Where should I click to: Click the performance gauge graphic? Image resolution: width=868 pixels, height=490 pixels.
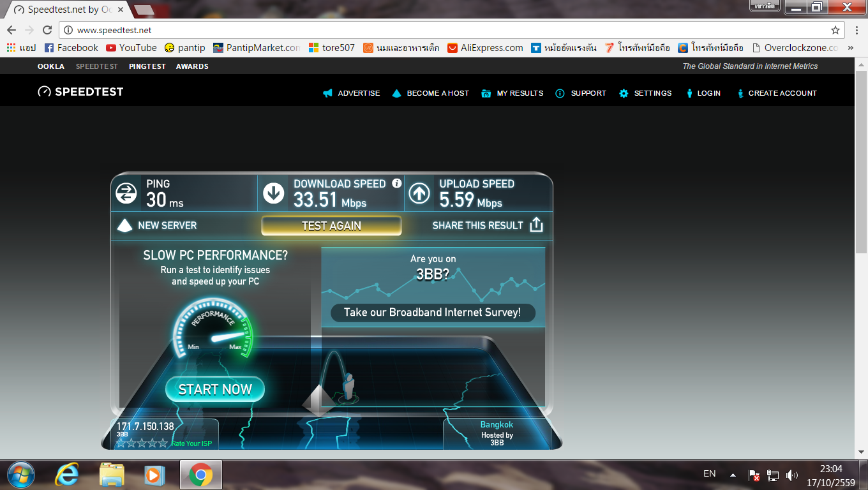point(214,329)
